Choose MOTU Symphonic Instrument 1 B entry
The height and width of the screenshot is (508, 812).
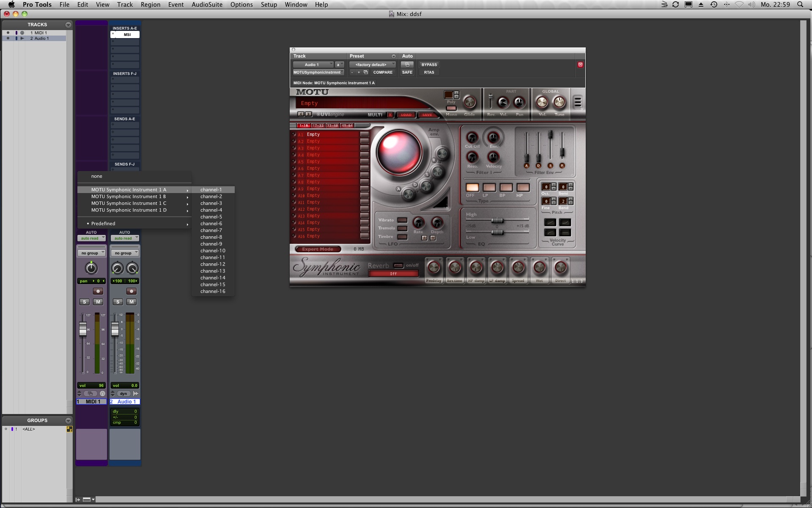(x=134, y=196)
